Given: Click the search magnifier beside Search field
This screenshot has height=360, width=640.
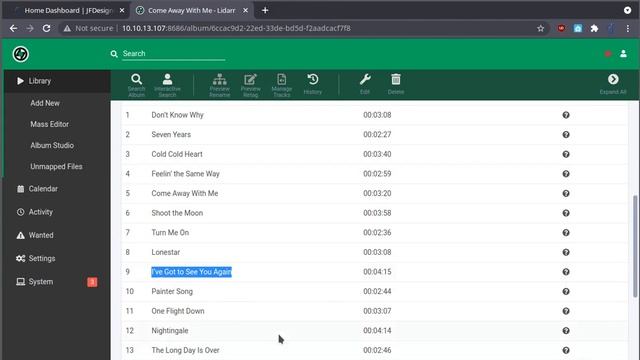Looking at the screenshot, I should click(x=114, y=53).
